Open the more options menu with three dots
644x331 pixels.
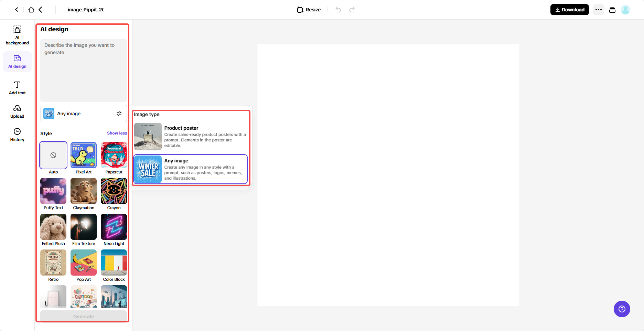click(x=598, y=9)
